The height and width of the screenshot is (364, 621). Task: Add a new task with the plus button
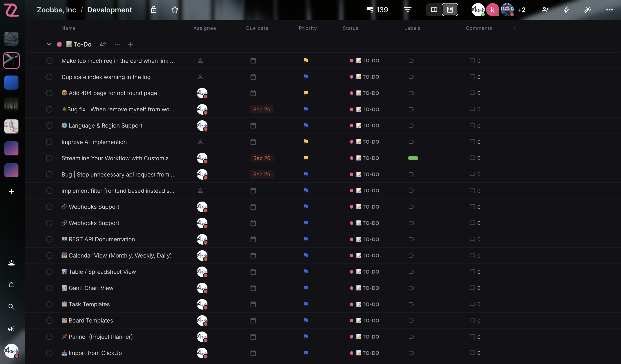[130, 44]
